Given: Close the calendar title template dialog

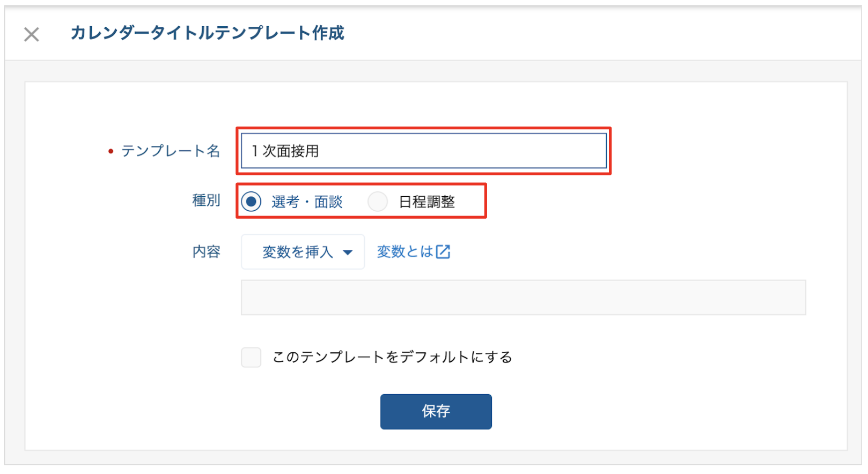Looking at the screenshot, I should (x=32, y=34).
